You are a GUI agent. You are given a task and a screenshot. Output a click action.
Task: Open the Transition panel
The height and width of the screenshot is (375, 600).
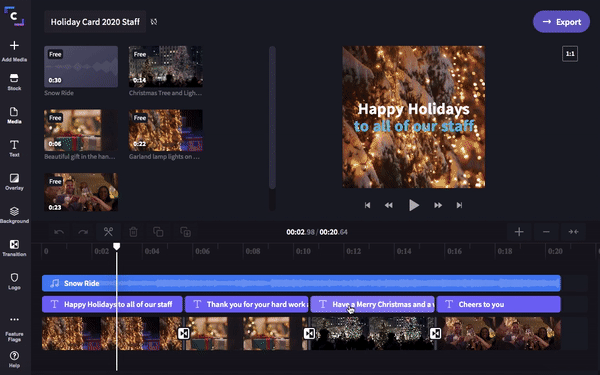click(x=14, y=248)
